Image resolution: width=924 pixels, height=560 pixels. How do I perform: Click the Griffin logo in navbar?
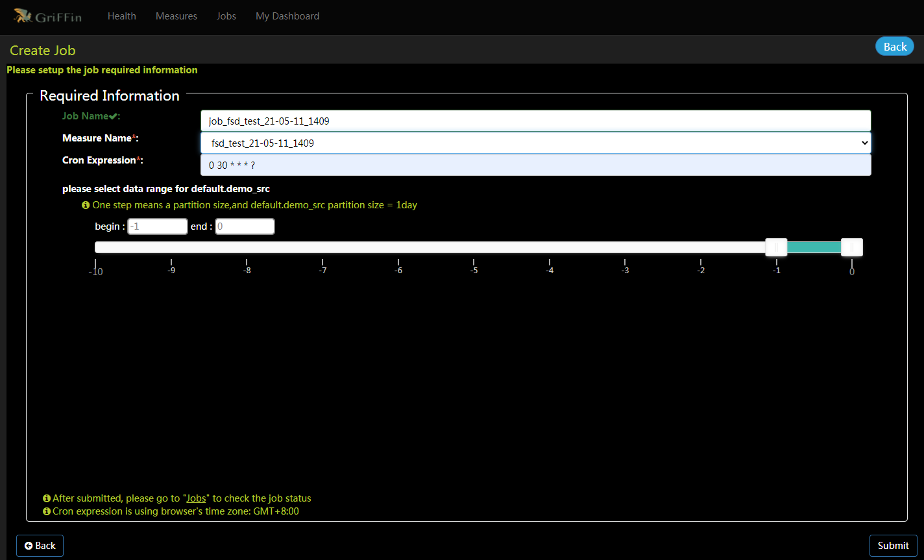[x=47, y=16]
